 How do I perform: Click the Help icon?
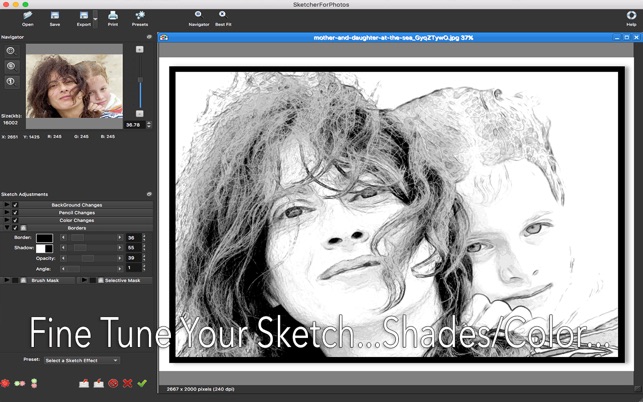[630, 15]
